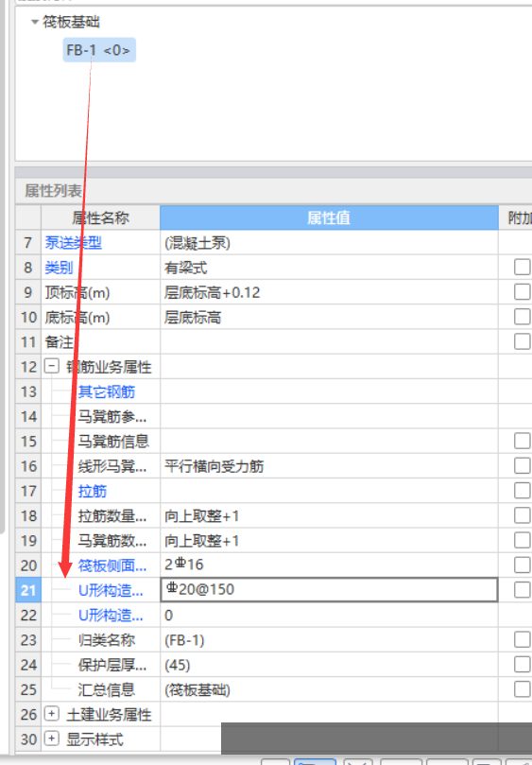Tick the 附加 checkbox for 筏板侧面 row 20
Image resolution: width=532 pixels, height=765 pixels.
(x=523, y=565)
